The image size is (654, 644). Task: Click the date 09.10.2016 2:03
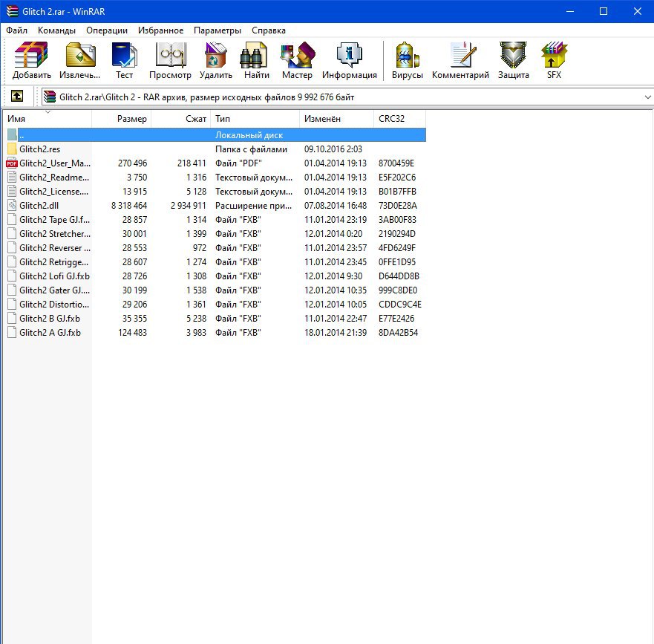pos(333,149)
